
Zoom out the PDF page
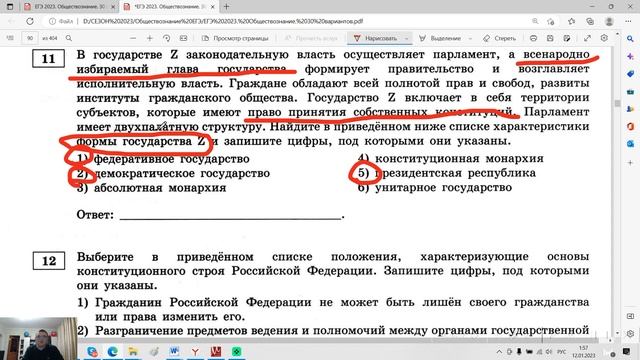133,38
